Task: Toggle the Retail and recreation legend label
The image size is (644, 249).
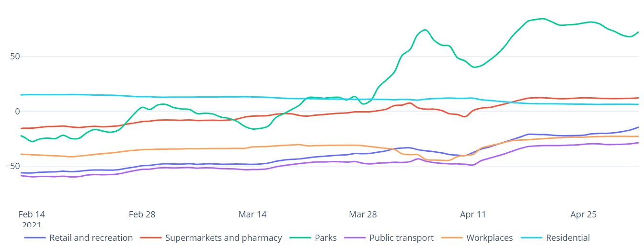Action: [91, 238]
